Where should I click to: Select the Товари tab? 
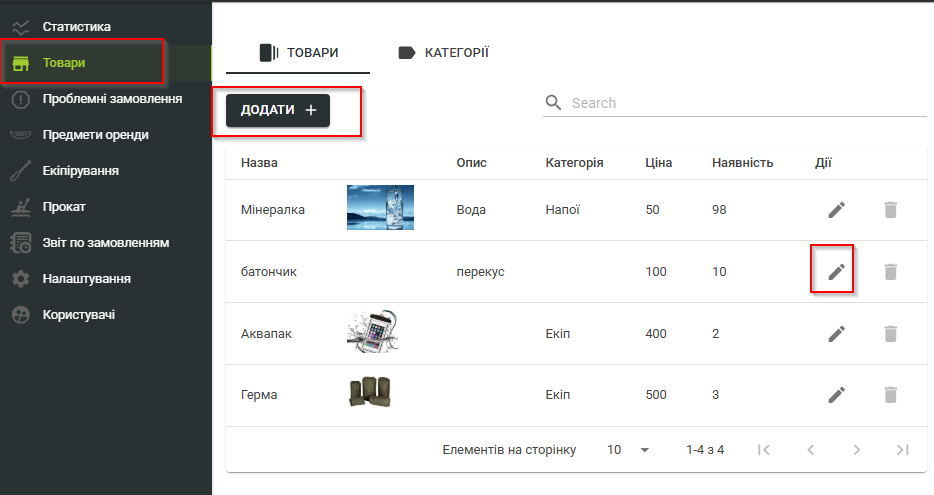(x=298, y=52)
